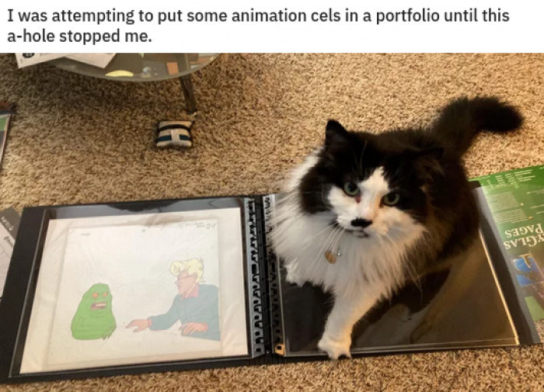
Task: Click the blond character's outstretched hand
Action: point(139,324)
